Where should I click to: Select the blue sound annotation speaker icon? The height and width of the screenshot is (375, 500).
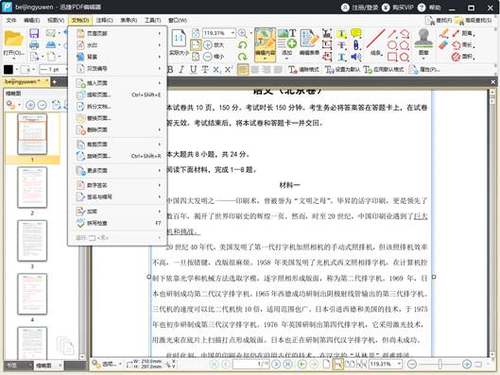tap(356, 56)
